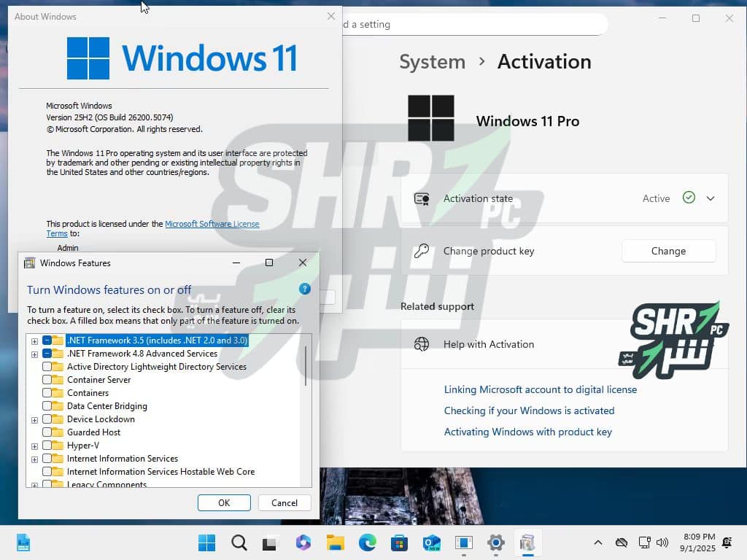Toggle .NET Framework 4.8 Advanced Services checkbox
This screenshot has height=560, width=747.
point(47,354)
